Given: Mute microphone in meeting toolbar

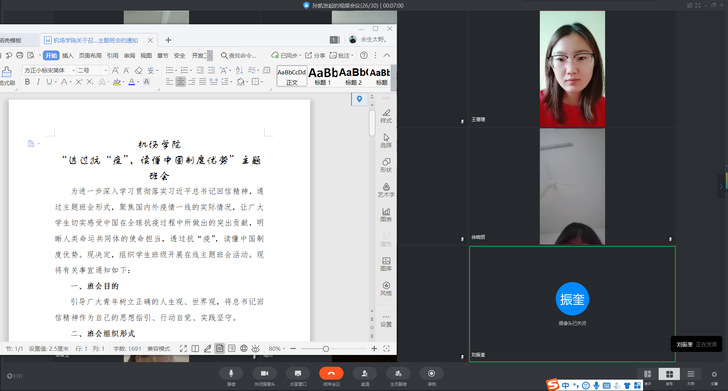Looking at the screenshot, I should [231, 373].
